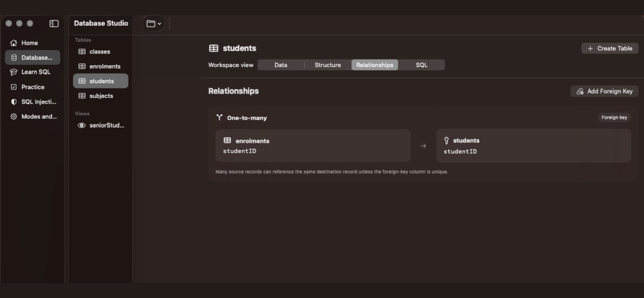Open Learn SQL section

pyautogui.click(x=32, y=72)
